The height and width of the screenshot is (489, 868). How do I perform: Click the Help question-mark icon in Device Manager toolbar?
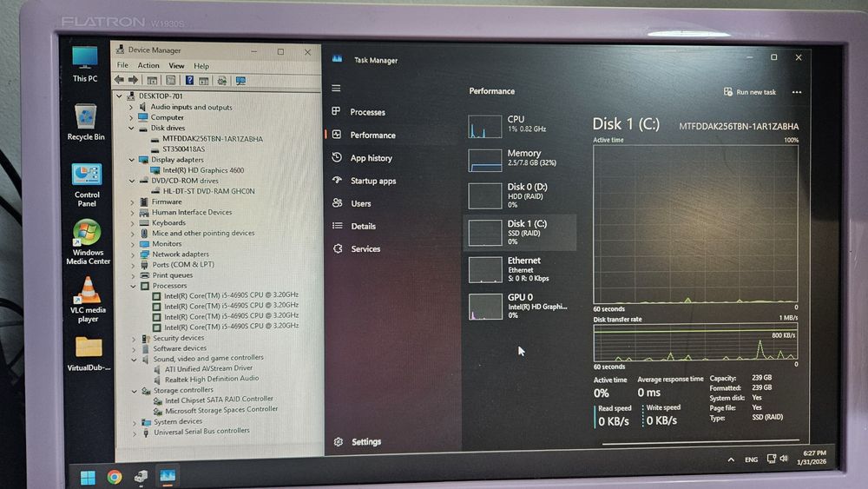click(x=189, y=80)
